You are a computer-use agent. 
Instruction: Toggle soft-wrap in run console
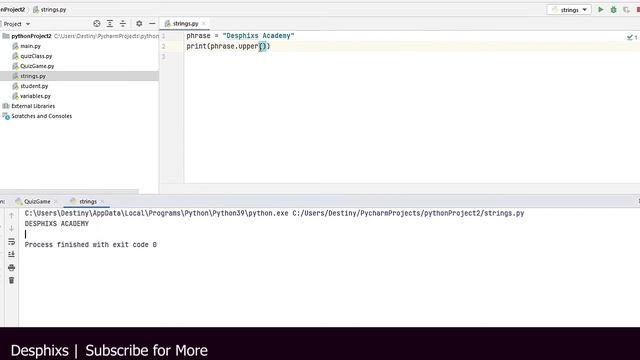click(11, 242)
